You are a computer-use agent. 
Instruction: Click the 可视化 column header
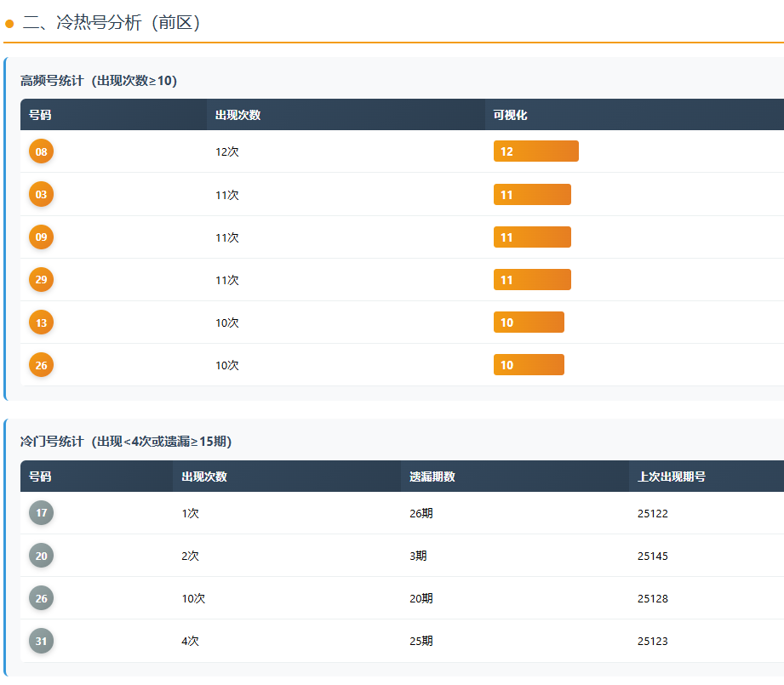coord(511,115)
